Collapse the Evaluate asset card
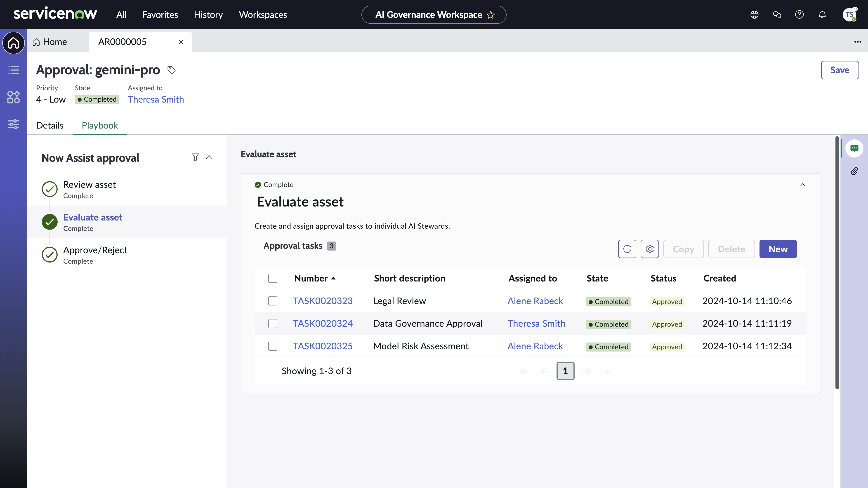 click(803, 185)
